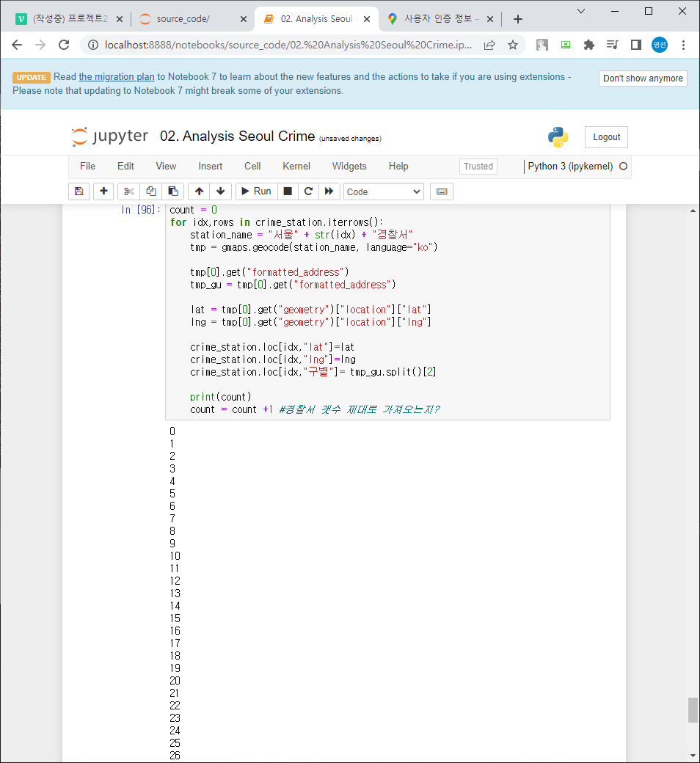Open the browser side panel icon
Image resolution: width=700 pixels, height=763 pixels.
pyautogui.click(x=635, y=45)
